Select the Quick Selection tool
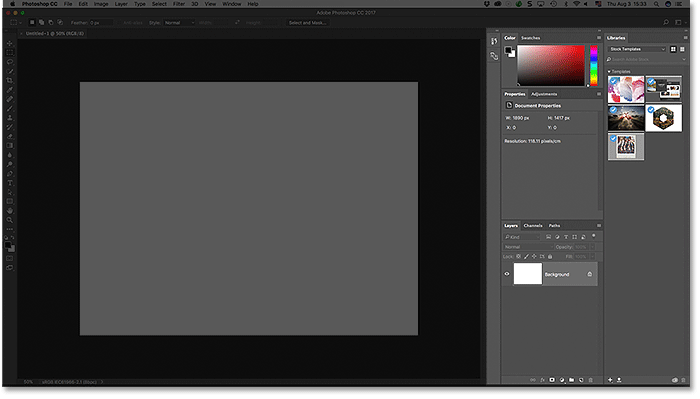Viewport: 700px width, 399px height. tap(10, 71)
